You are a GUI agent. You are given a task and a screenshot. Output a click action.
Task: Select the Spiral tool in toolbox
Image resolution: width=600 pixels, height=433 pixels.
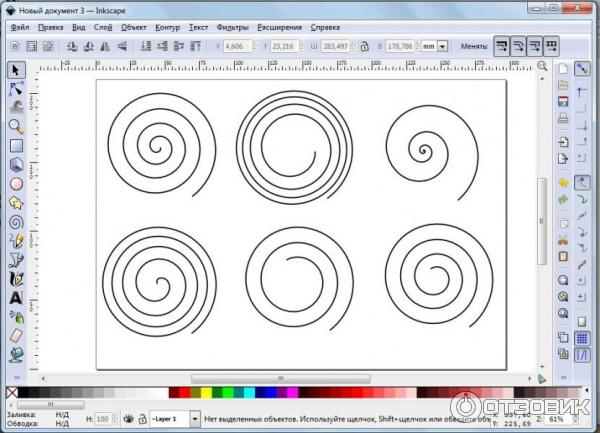tap(16, 222)
